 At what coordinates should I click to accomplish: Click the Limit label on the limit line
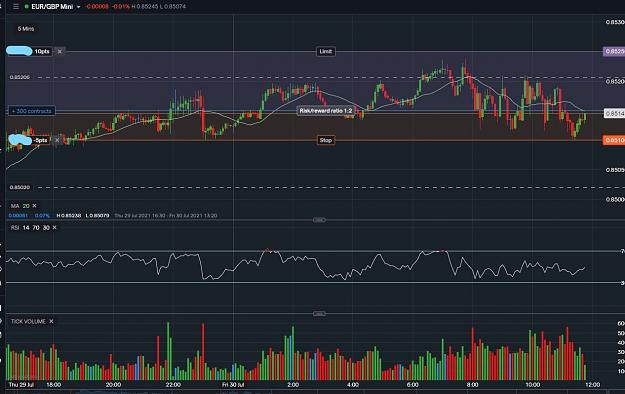[326, 51]
